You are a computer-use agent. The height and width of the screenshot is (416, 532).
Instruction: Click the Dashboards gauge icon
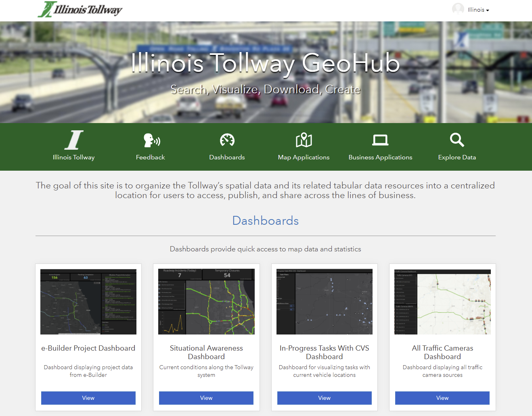[227, 140]
